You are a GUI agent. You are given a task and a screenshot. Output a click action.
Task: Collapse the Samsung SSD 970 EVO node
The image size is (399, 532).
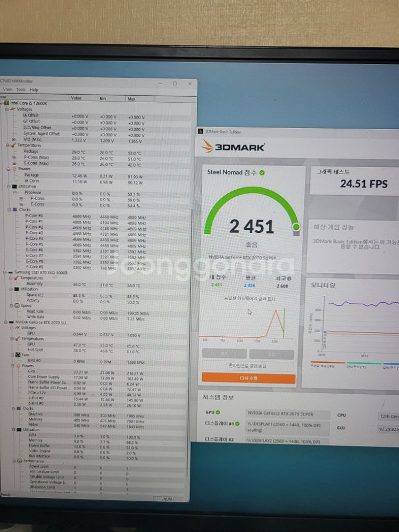pos(4,272)
